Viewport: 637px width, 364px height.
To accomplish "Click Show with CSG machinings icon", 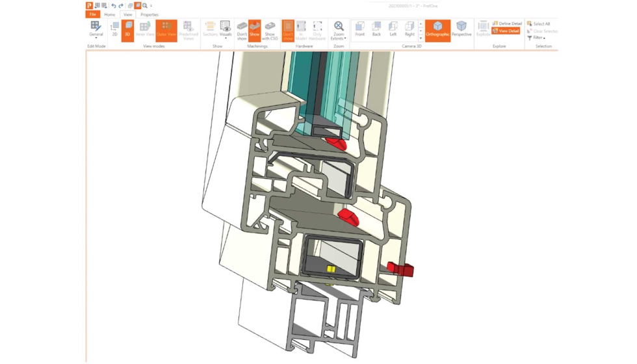I will [269, 30].
